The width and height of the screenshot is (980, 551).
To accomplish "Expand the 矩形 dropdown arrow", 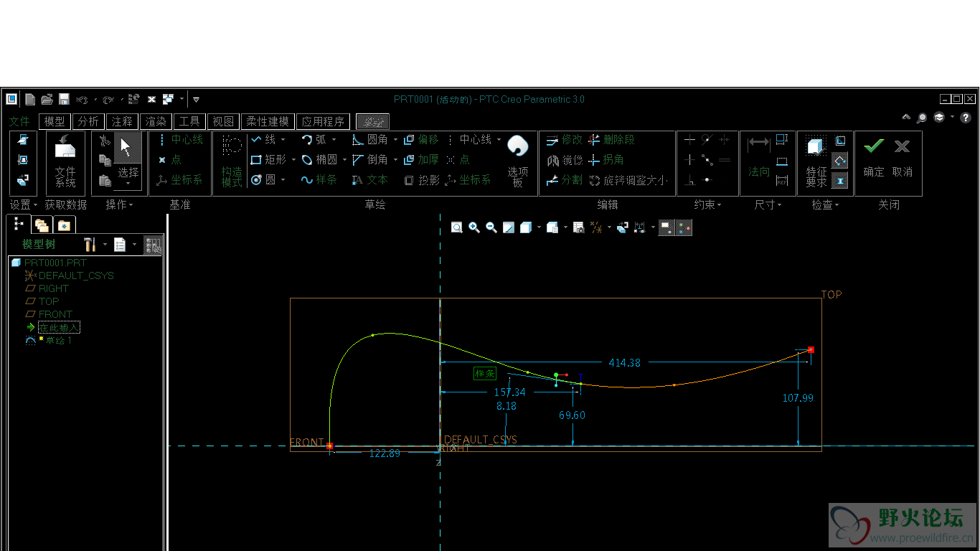I will 293,160.
